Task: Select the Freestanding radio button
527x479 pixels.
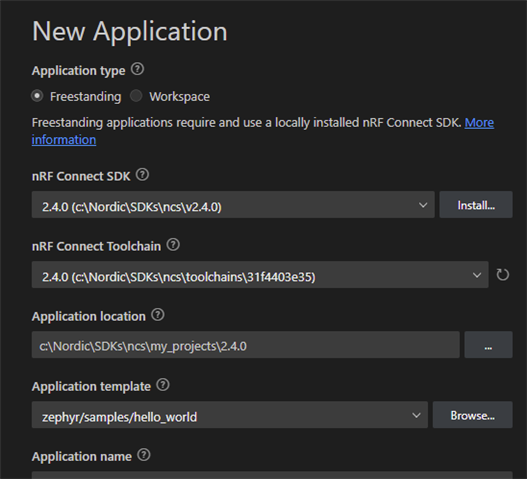Action: pos(37,96)
